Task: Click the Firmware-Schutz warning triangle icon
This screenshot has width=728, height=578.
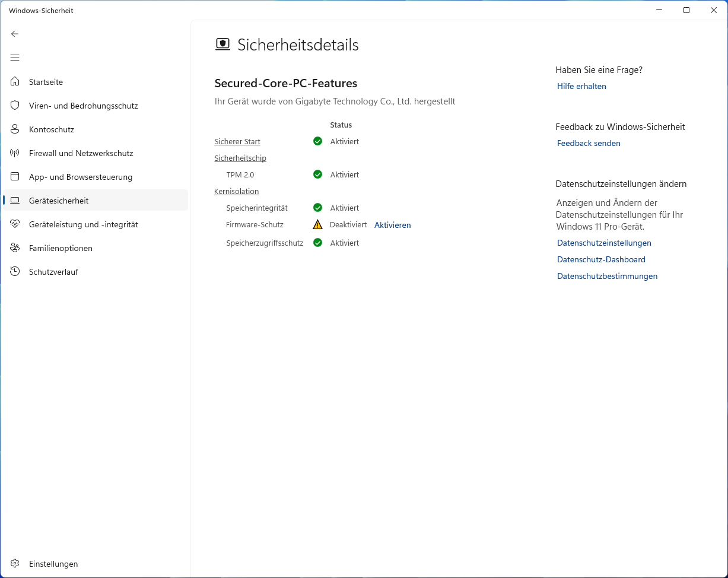Action: 317,224
